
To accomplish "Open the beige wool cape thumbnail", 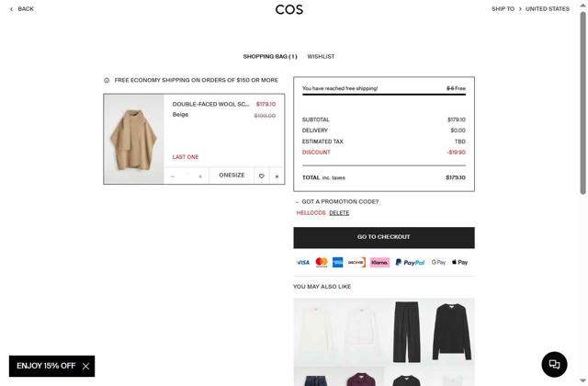I will point(133,139).
